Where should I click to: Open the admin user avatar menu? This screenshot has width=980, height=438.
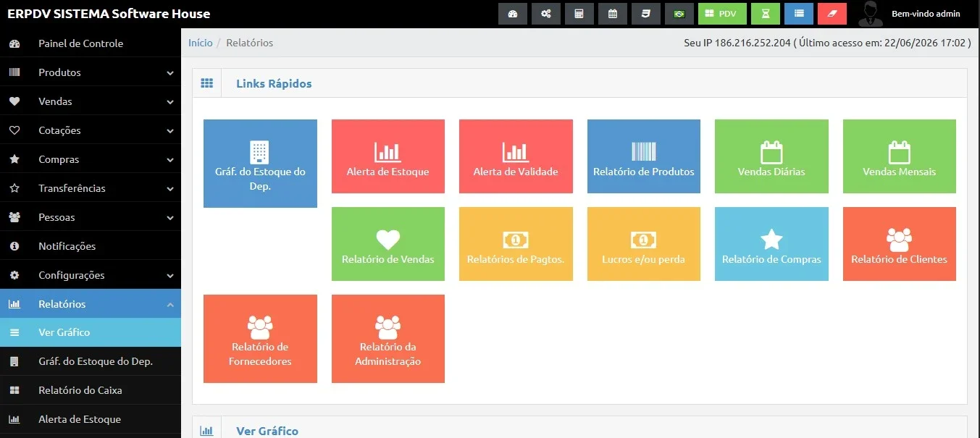pyautogui.click(x=871, y=14)
